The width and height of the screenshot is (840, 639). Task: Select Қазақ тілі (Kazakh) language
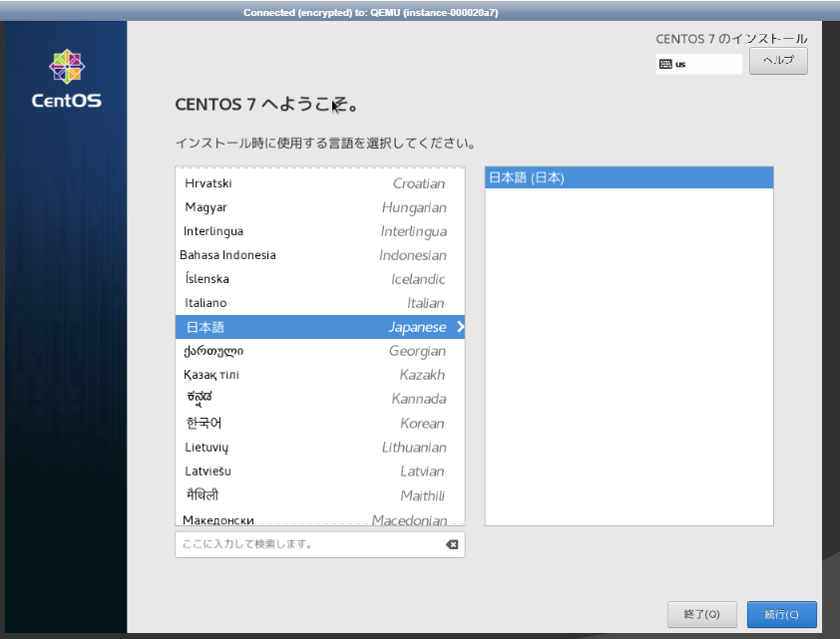320,375
